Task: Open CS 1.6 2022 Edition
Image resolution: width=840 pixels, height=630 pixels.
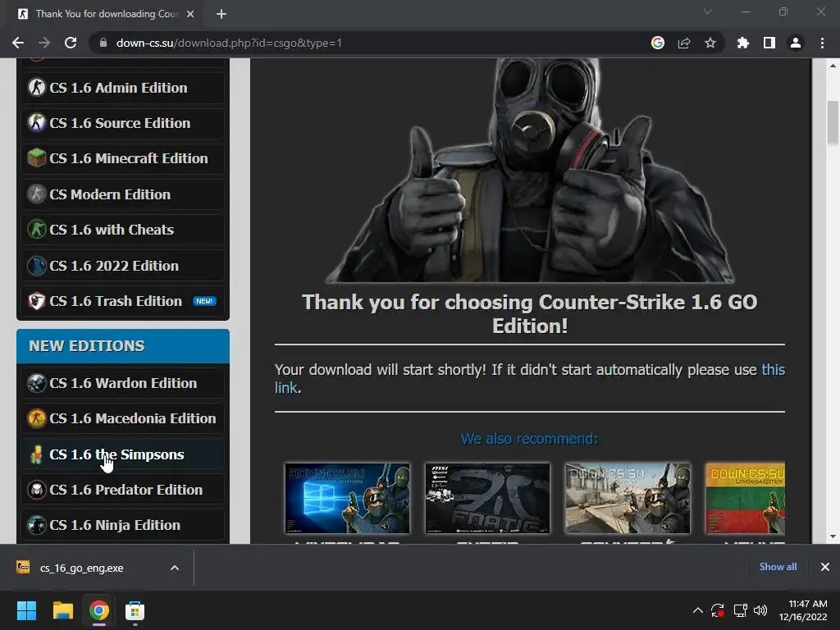Action: tap(123, 266)
